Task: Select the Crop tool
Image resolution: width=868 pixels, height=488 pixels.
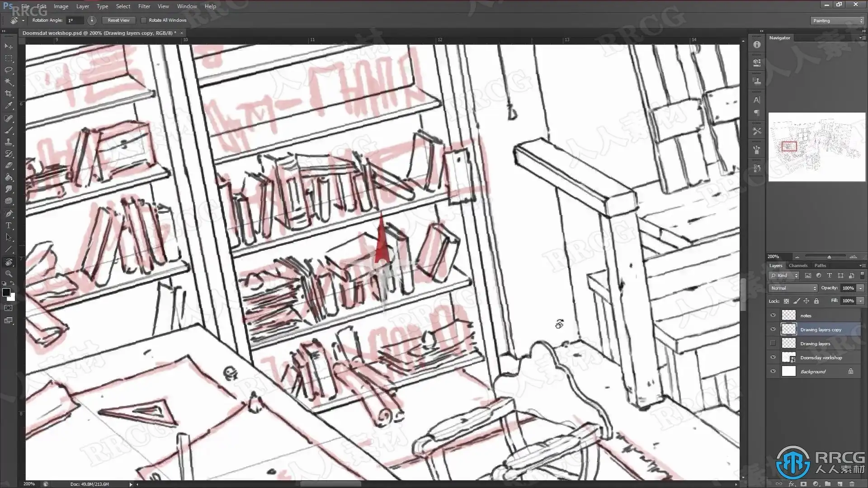Action: pos(9,94)
